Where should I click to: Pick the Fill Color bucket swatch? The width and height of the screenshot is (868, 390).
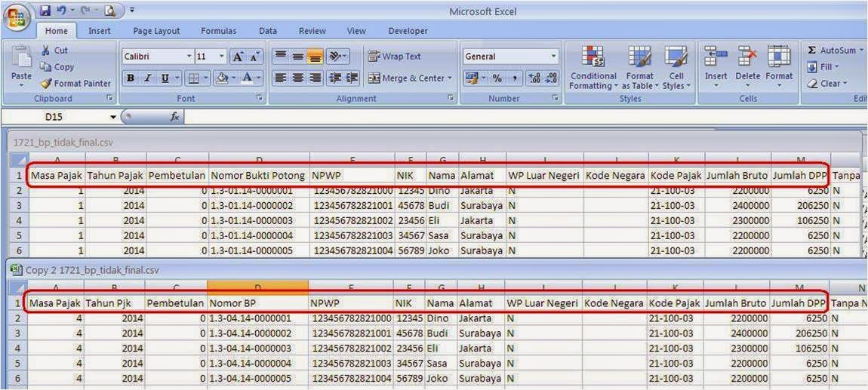(x=221, y=78)
